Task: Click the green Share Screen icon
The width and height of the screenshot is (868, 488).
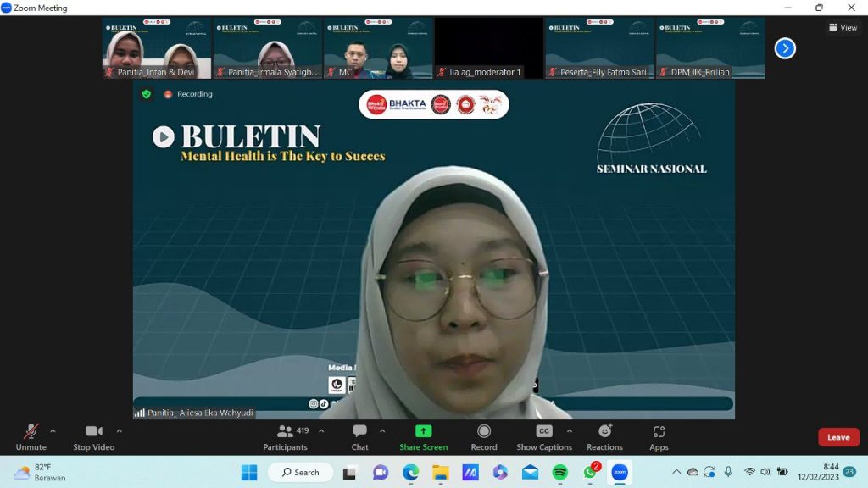Action: click(423, 431)
